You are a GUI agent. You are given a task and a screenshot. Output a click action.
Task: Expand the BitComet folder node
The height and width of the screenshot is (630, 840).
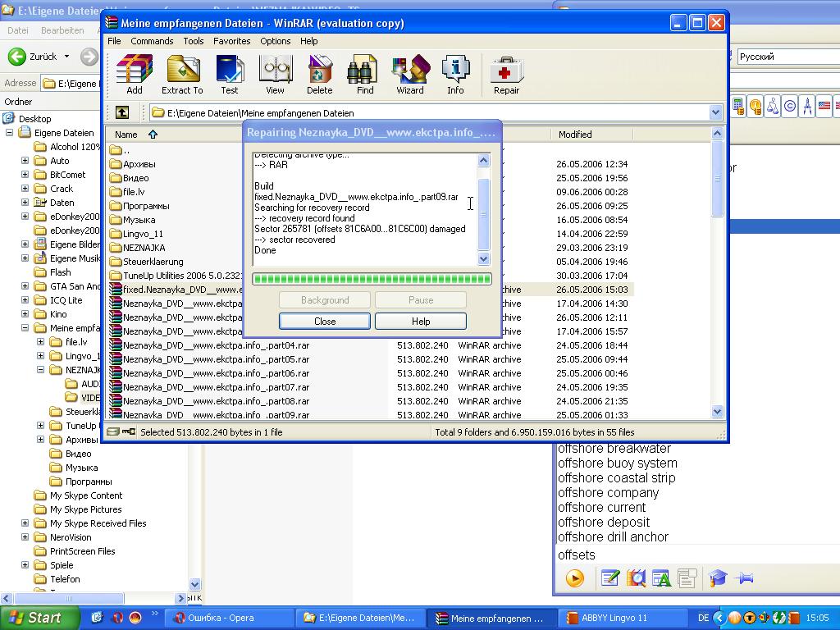click(x=25, y=174)
